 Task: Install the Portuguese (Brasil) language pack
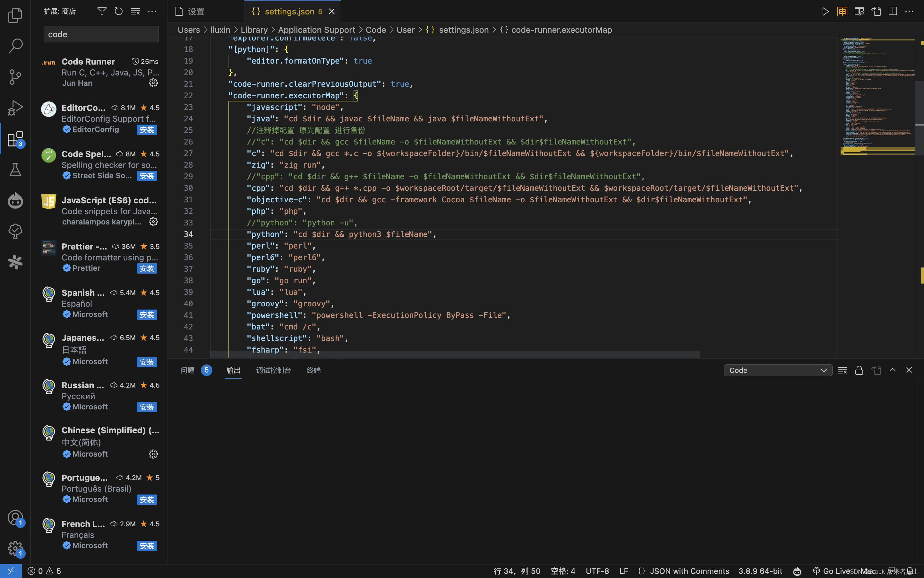point(147,500)
